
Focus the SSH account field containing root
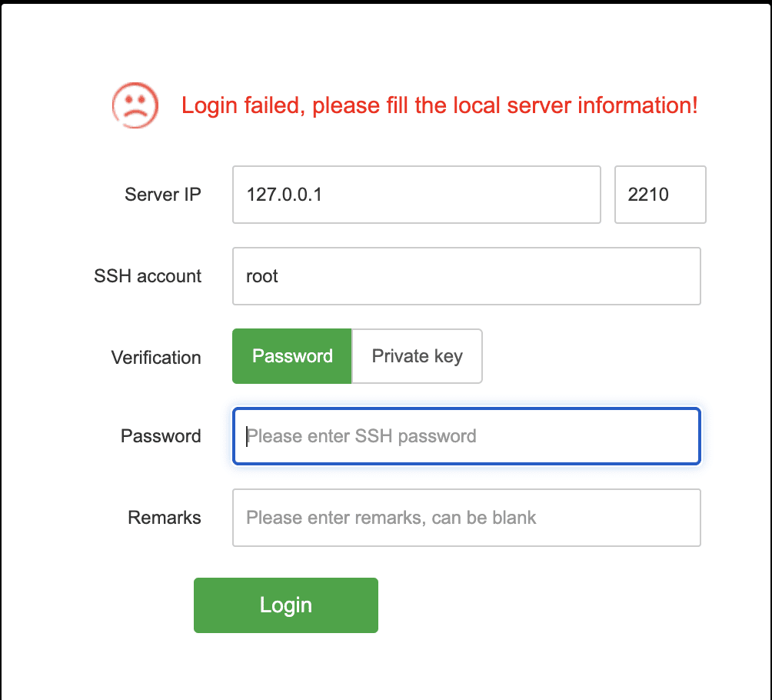pos(466,276)
